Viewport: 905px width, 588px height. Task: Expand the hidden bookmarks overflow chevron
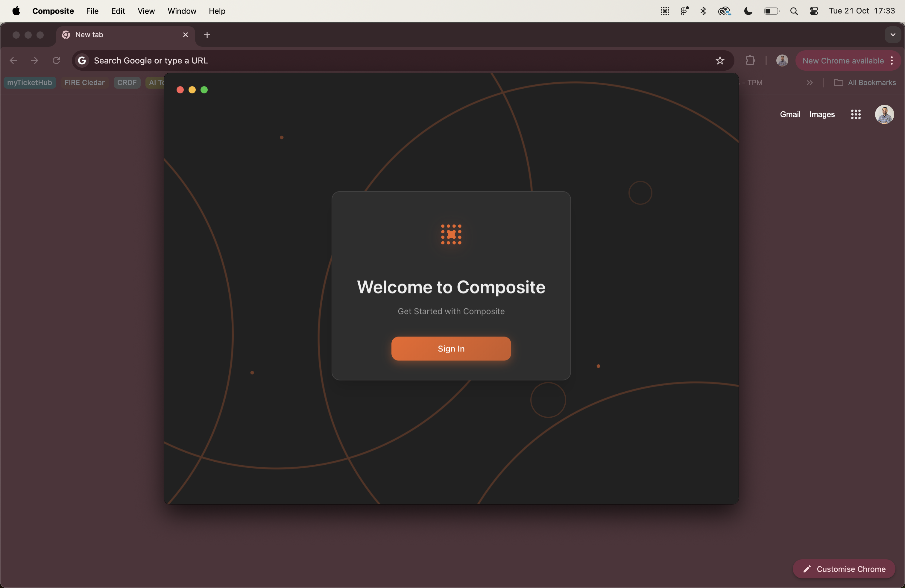point(810,83)
